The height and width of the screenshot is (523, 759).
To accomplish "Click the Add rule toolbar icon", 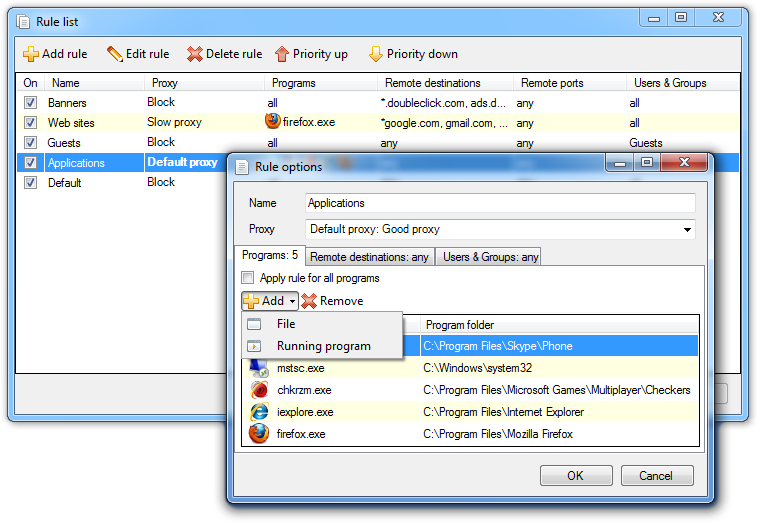I will [x=31, y=54].
